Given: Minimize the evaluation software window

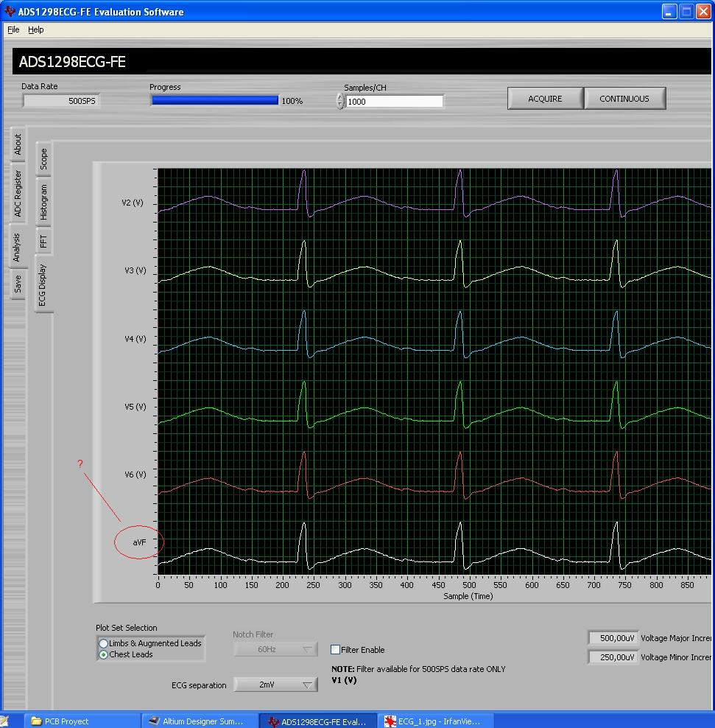Looking at the screenshot, I should coord(669,11).
